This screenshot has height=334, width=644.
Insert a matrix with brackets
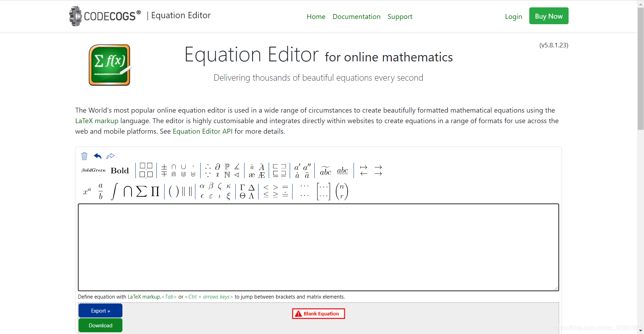point(323,191)
